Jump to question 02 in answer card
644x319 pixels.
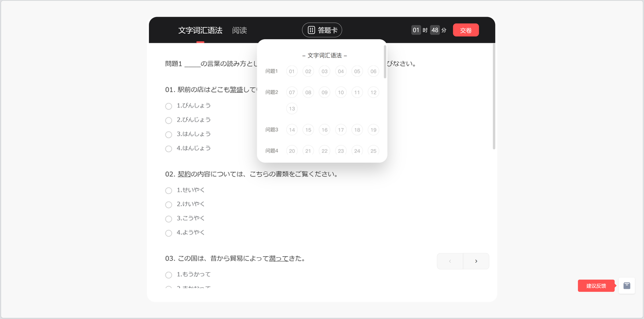click(x=308, y=71)
